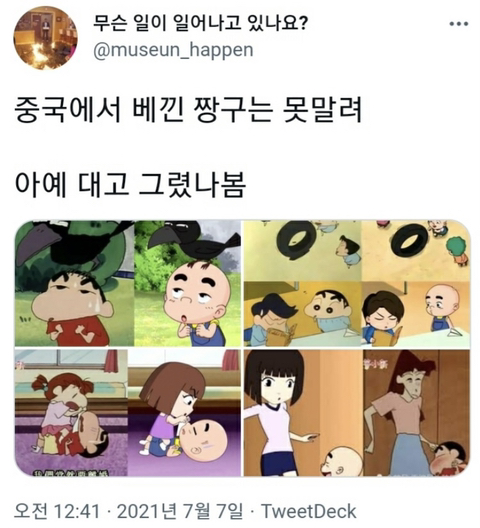Image resolution: width=480 pixels, height=528 pixels.
Task: View pigtail girl crying on Shin-chan frame
Action: coord(71,412)
